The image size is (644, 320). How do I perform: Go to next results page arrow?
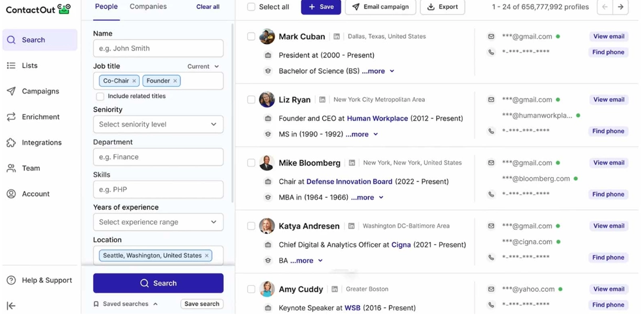[620, 7]
